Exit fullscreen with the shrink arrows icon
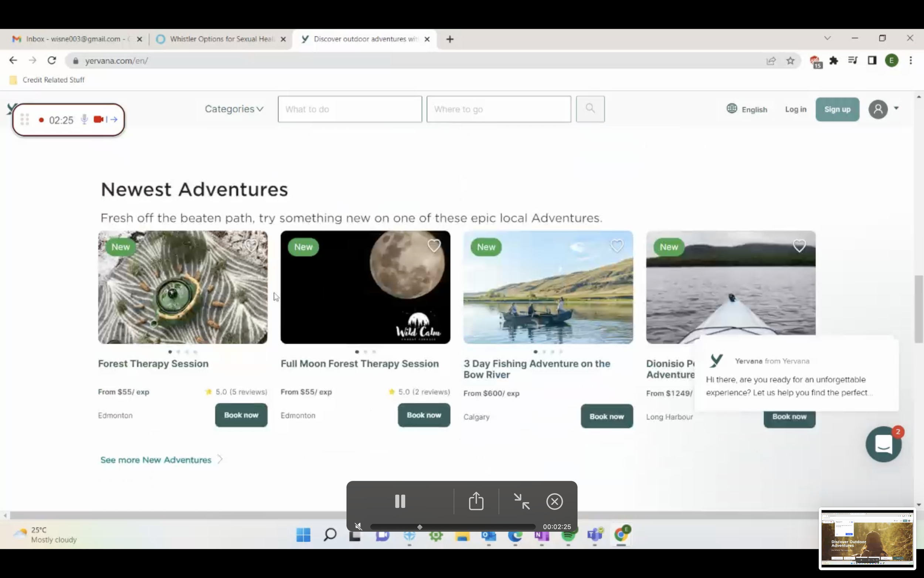The height and width of the screenshot is (578, 924). [522, 501]
